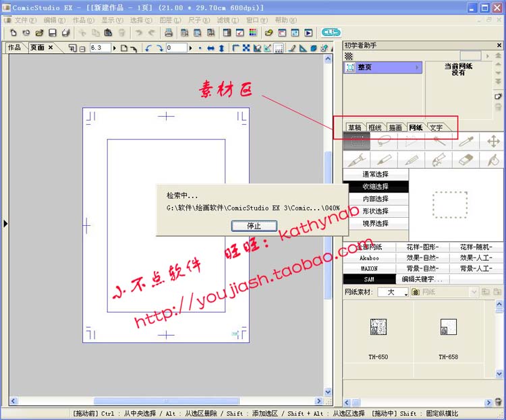Click the new layer icon beside tone panel

click(498, 96)
